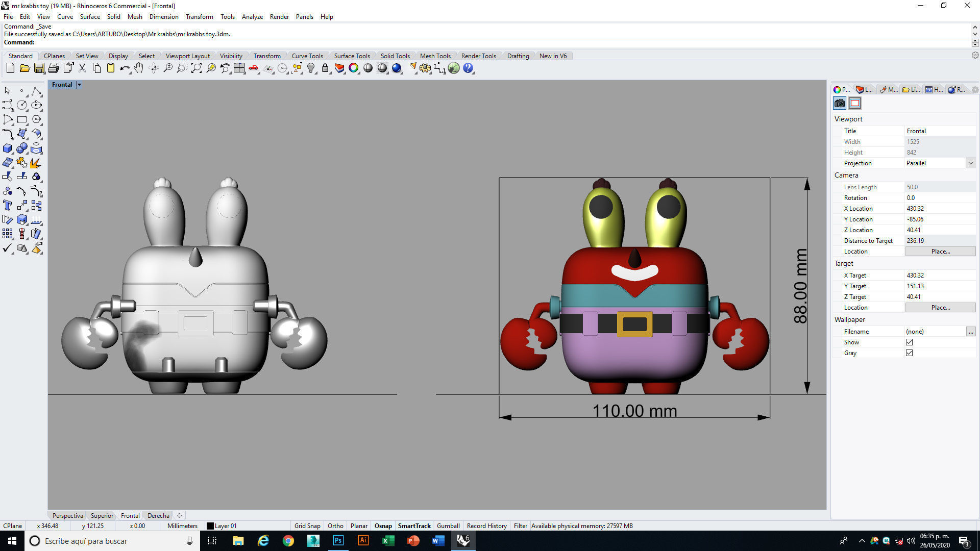Switch to the Derecha viewport tab
Screen dimensions: 980x551
coord(158,516)
